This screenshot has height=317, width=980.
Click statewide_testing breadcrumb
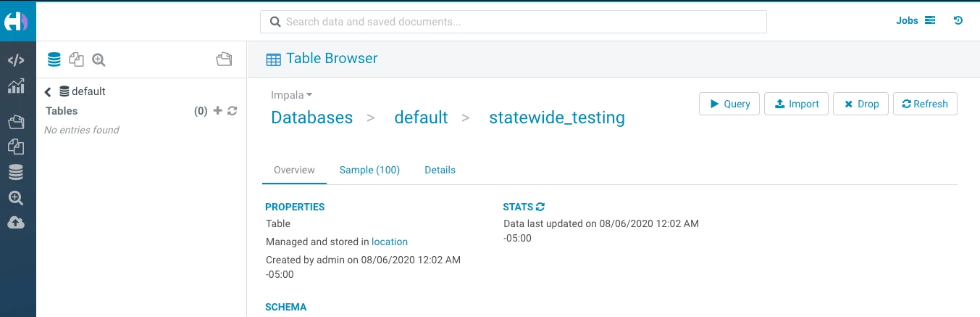[557, 118]
